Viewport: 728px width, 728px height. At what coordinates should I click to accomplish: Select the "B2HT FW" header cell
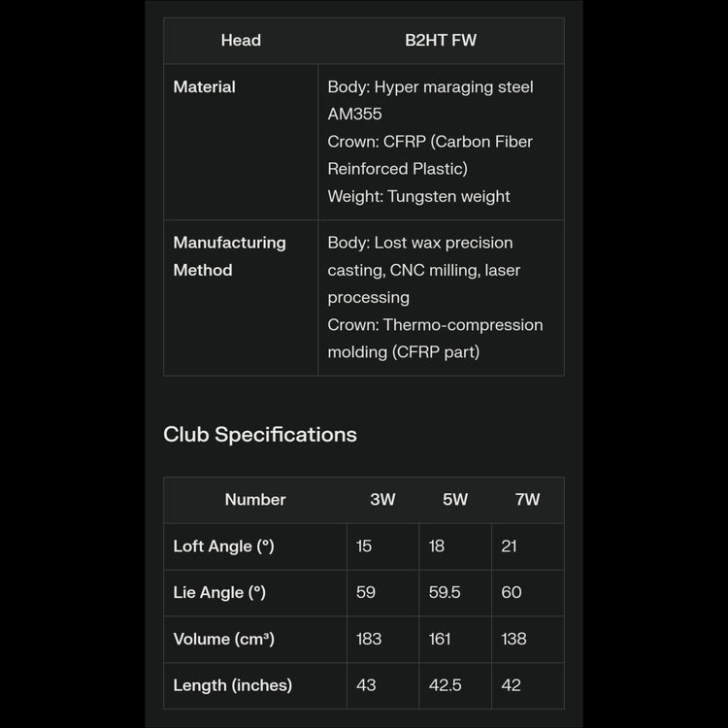[x=441, y=41]
